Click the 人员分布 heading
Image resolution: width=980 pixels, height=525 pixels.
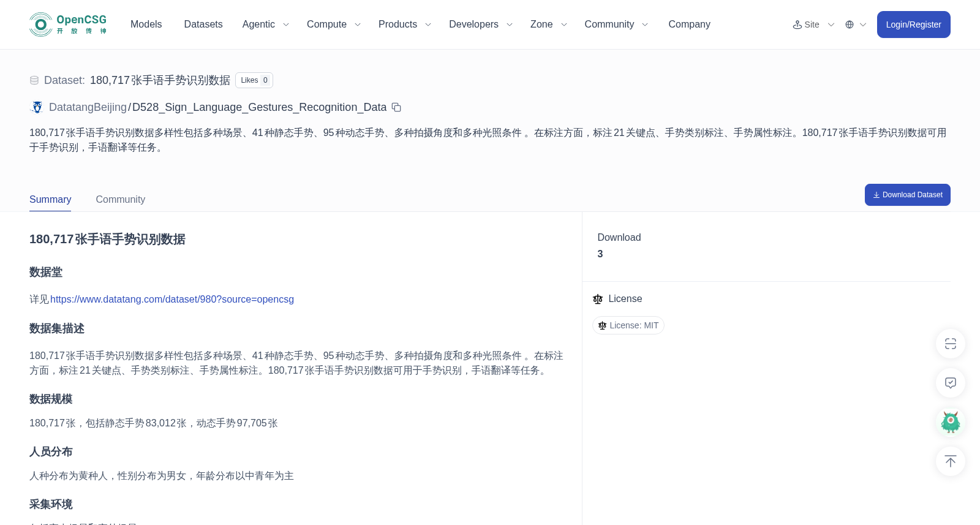[x=51, y=452]
